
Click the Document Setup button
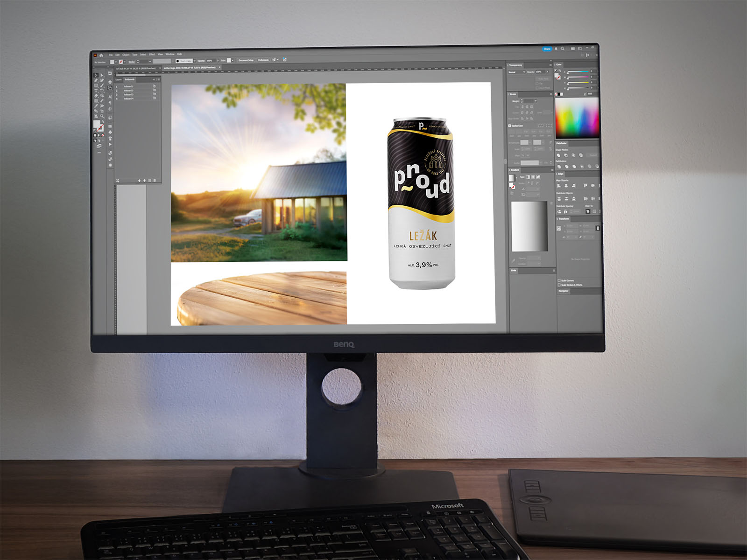[246, 60]
